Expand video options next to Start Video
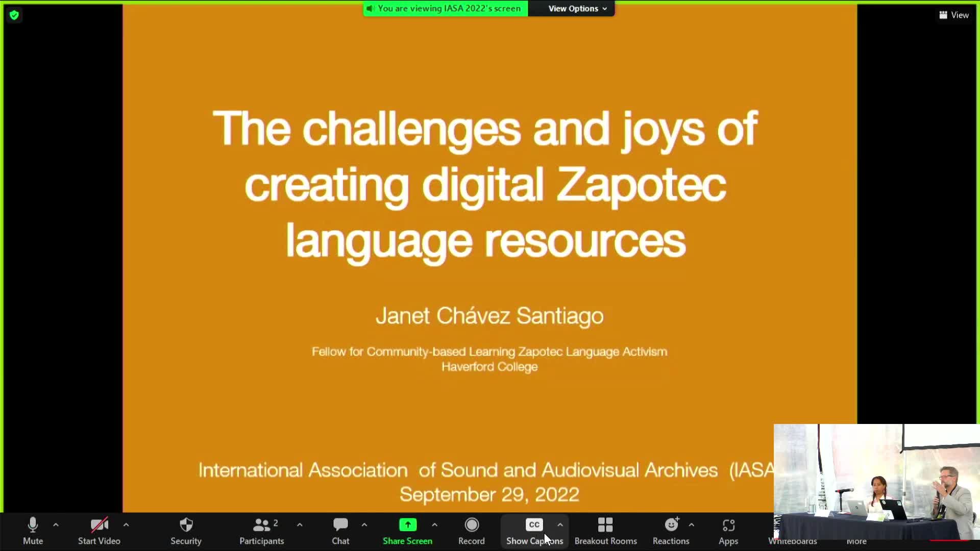 point(126,524)
